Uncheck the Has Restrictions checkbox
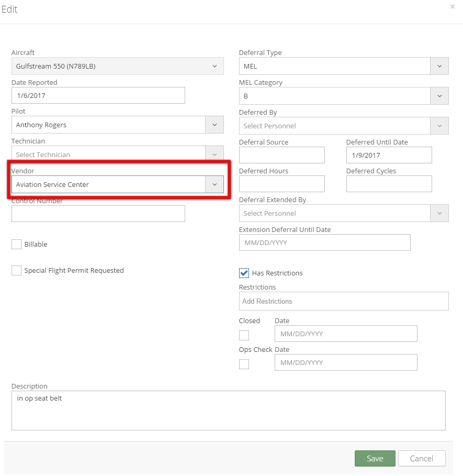Image resolution: width=463 pixels, height=476 pixels. (244, 273)
